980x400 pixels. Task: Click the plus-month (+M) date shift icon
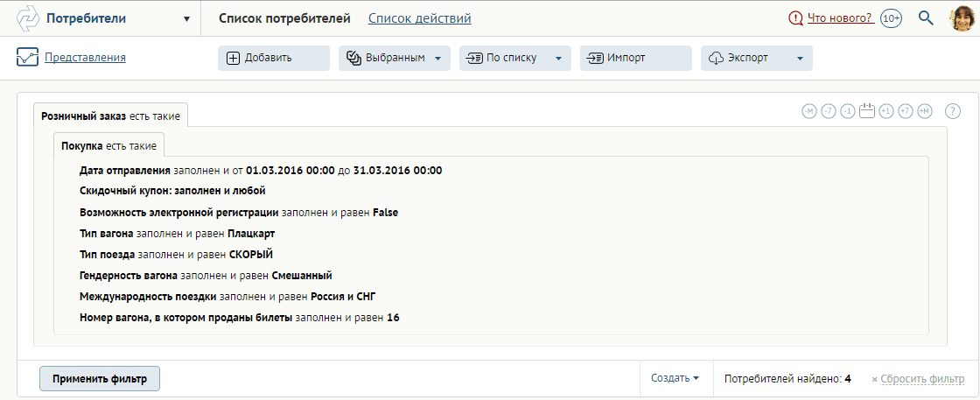point(924,111)
